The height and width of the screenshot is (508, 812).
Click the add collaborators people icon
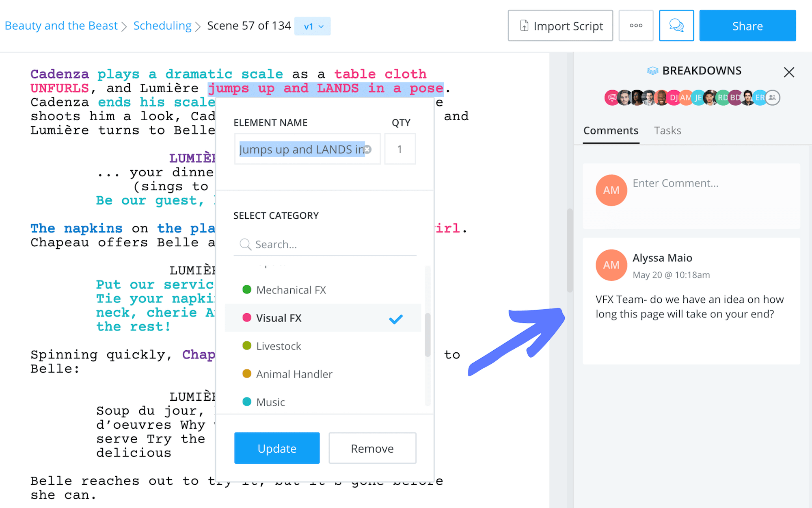(773, 98)
